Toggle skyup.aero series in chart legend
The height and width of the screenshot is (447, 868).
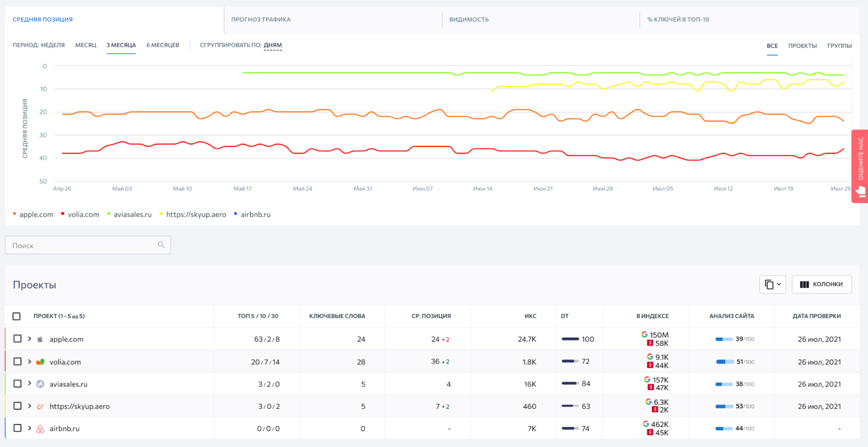(193, 215)
